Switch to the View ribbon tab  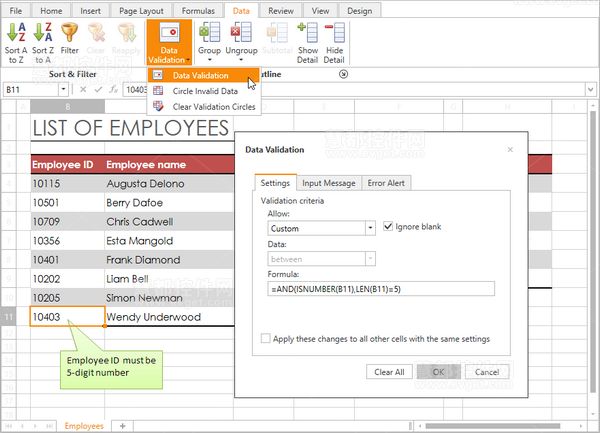point(320,11)
